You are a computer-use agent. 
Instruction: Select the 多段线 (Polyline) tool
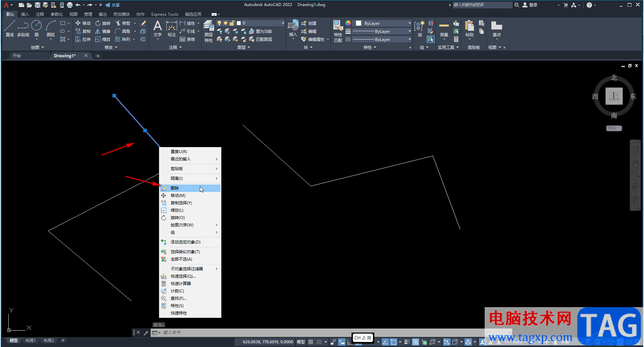click(x=23, y=28)
